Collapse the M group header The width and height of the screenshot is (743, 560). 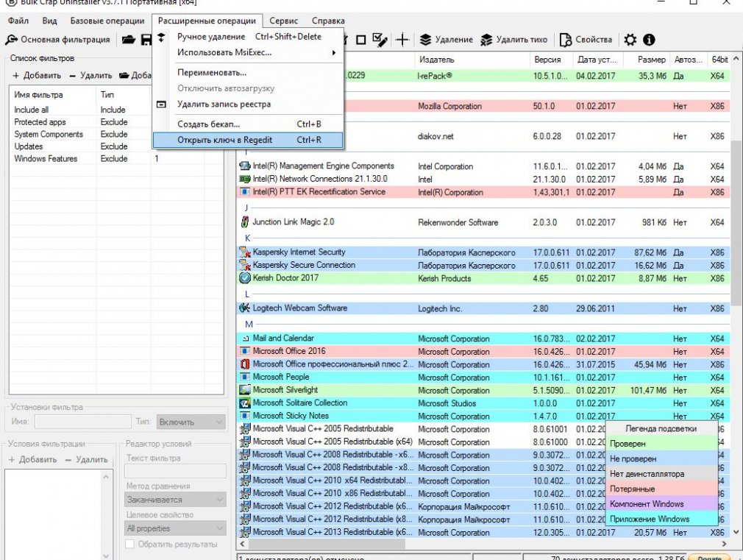click(x=249, y=325)
